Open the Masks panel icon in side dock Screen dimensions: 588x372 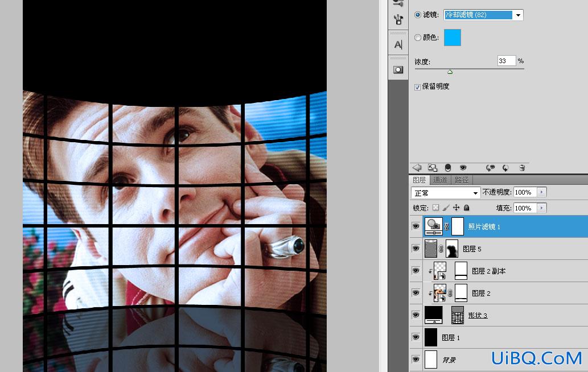[398, 70]
